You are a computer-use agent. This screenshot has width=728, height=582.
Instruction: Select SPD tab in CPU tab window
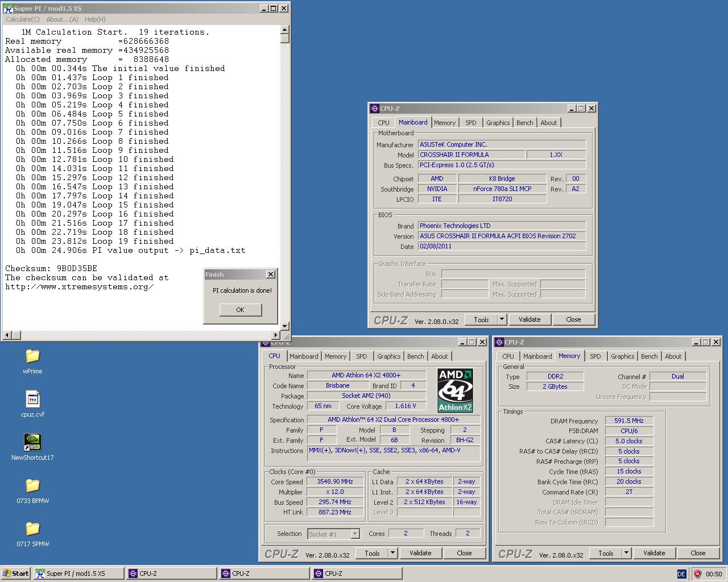(x=362, y=356)
